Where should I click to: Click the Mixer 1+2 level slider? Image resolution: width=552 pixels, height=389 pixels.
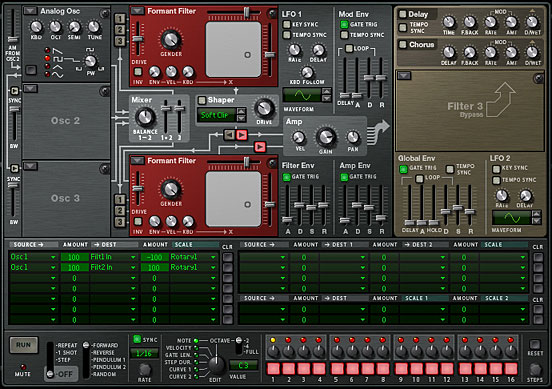pyautogui.click(x=165, y=108)
